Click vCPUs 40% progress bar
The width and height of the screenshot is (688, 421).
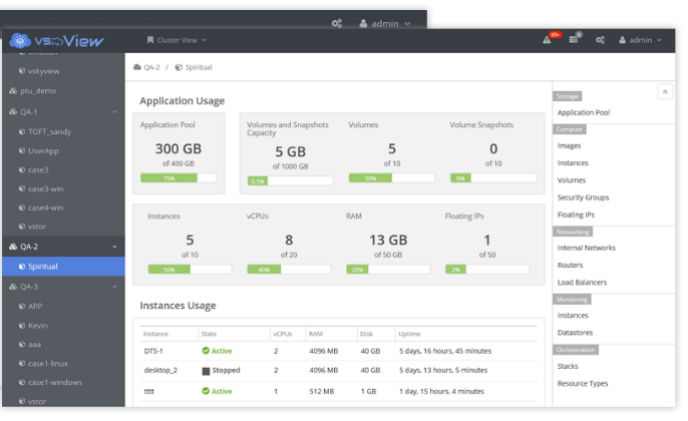click(x=289, y=269)
